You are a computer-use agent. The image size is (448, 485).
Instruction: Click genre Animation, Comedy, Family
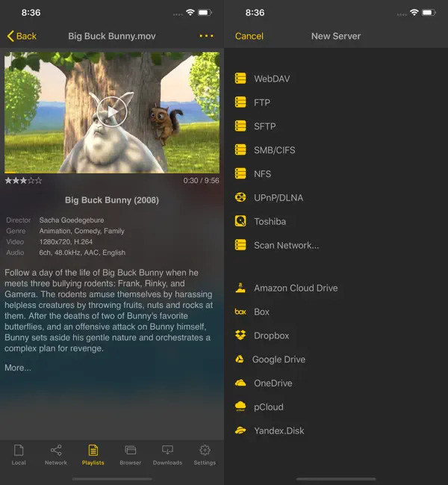(x=81, y=231)
